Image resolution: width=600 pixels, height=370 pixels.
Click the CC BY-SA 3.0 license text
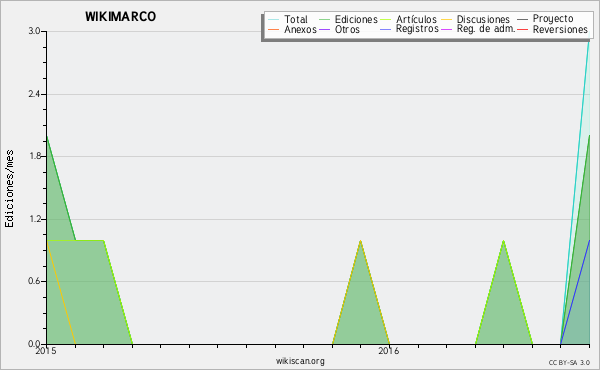click(x=569, y=363)
